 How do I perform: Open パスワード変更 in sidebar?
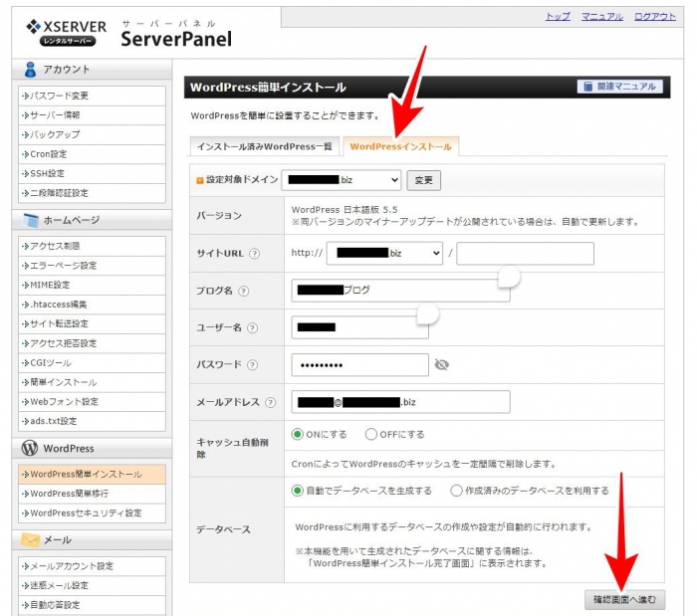pyautogui.click(x=92, y=96)
